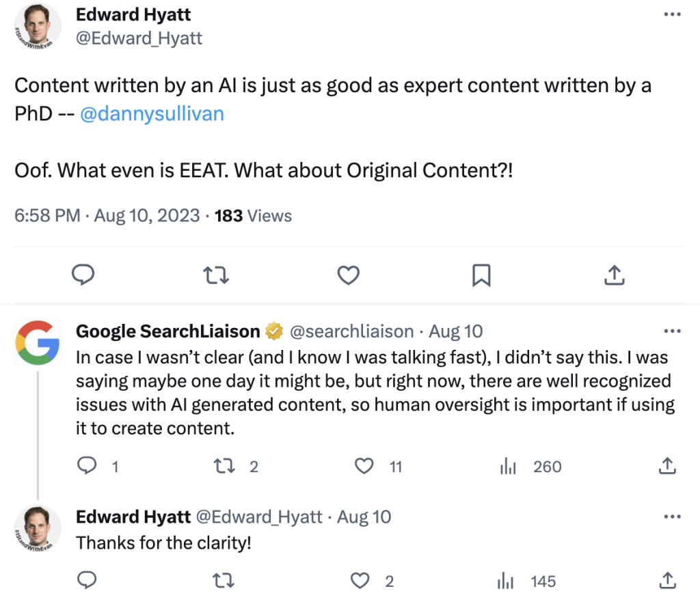This screenshot has width=700, height=604.
Task: Like the 'Thanks for the clarity!' reply
Action: [360, 581]
